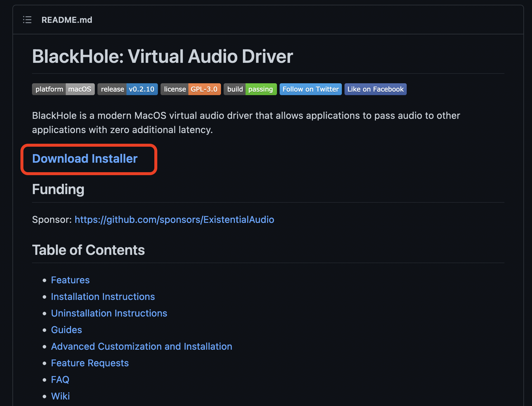Click the BlackHole description paragraph
532x406 pixels.
coord(246,123)
